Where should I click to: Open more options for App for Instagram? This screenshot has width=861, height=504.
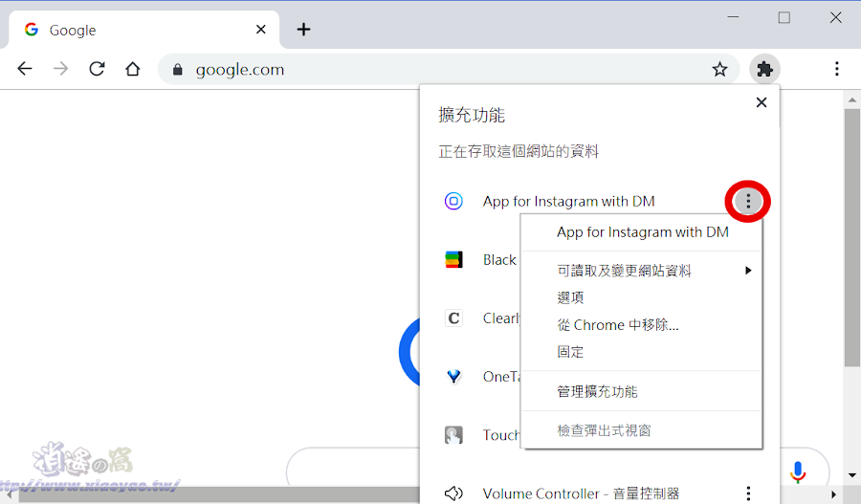748,201
